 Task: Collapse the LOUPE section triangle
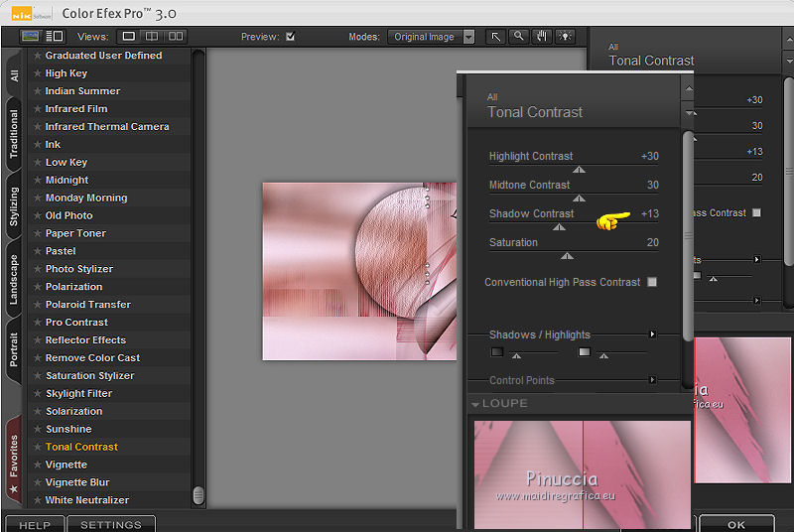click(x=475, y=404)
